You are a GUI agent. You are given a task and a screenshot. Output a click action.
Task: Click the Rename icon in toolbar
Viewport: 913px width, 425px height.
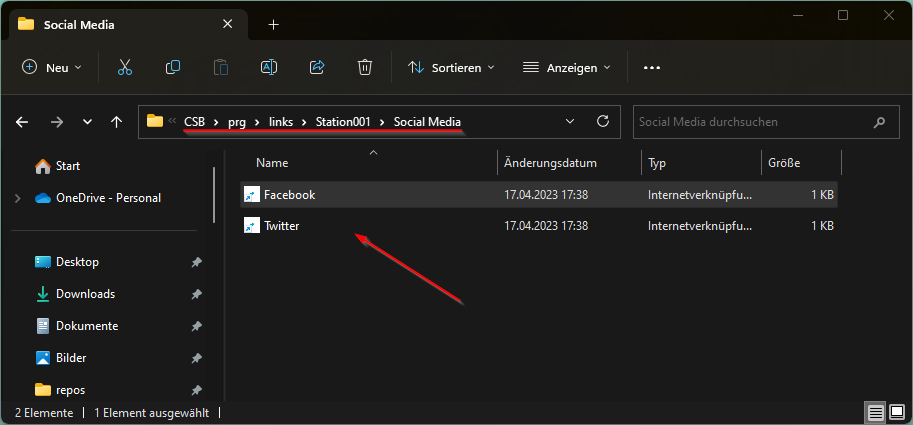(x=268, y=68)
